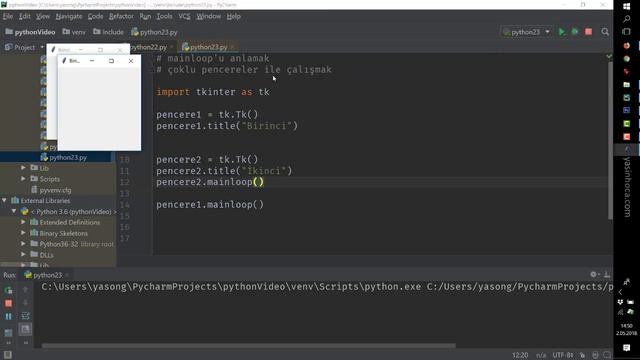Open the Edit menu

tap(24, 16)
